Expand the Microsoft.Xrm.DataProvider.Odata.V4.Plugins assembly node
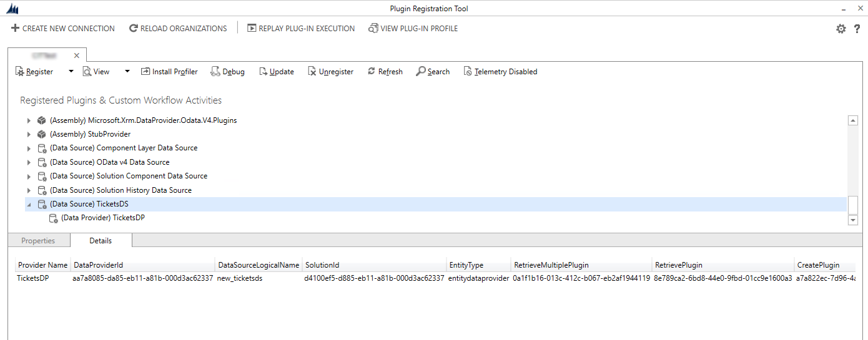 29,120
